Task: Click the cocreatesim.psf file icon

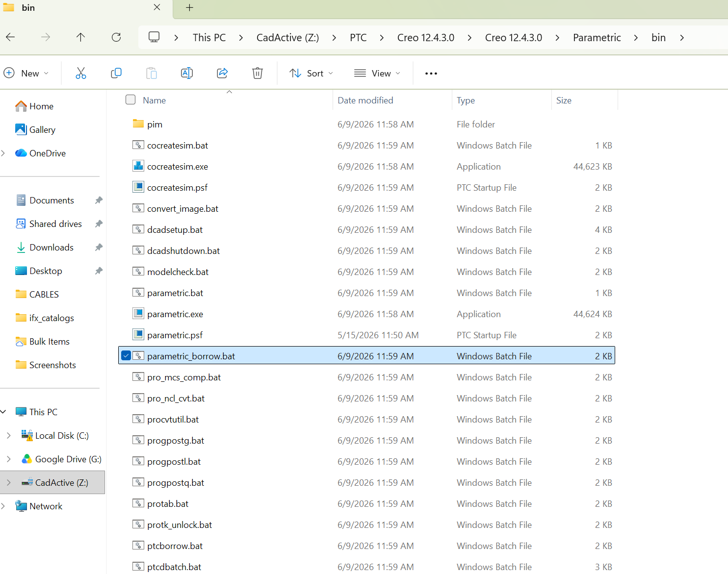Action: 138,187
